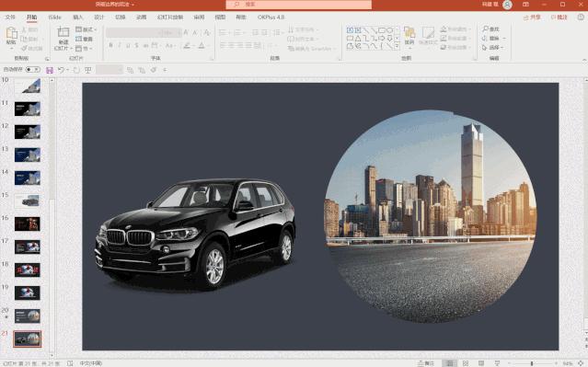The image size is (588, 367).
Task: Click the purple Save icon
Action: tap(50, 70)
